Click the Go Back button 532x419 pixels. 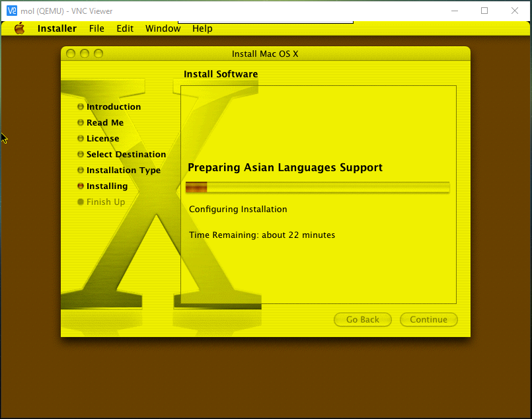tap(363, 320)
